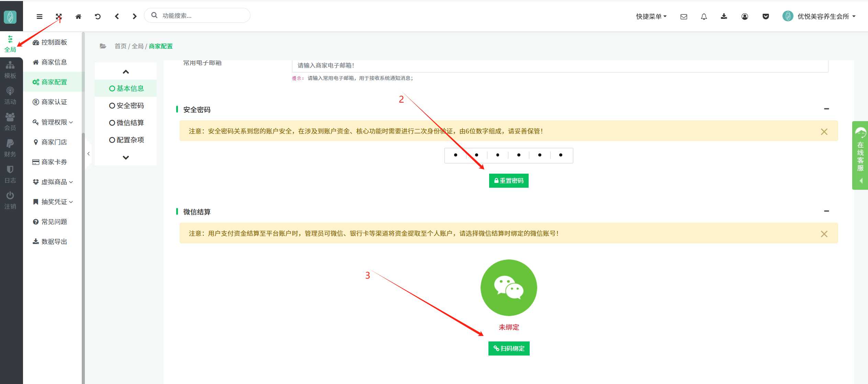This screenshot has height=384, width=868.
Task: Click the six-digit password input box
Action: (x=508, y=155)
